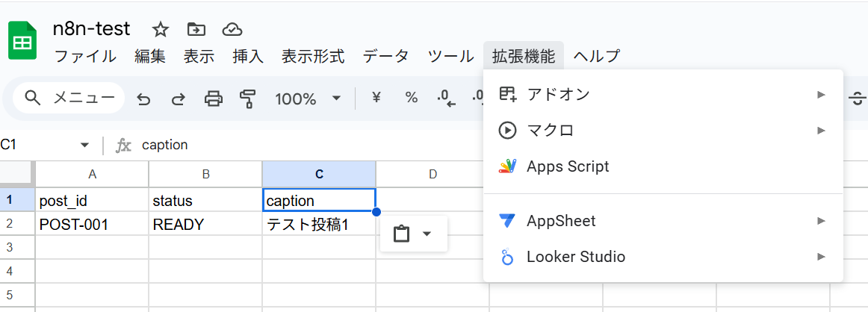Select column C header
868x312 pixels.
click(x=320, y=174)
